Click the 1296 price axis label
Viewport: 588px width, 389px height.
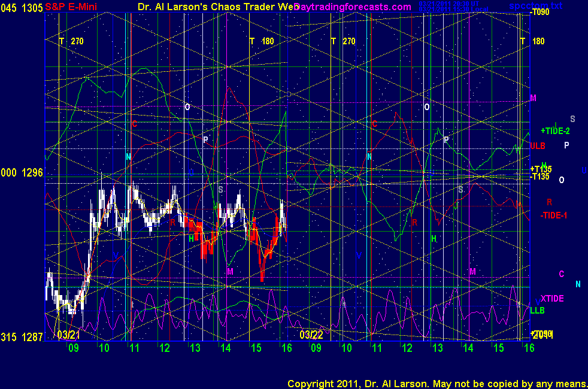click(x=32, y=172)
